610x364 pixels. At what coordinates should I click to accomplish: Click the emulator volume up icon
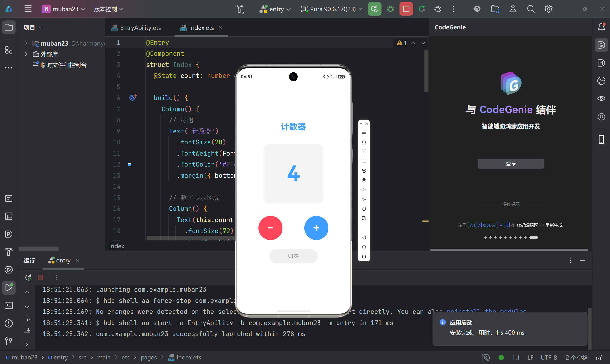tap(364, 190)
